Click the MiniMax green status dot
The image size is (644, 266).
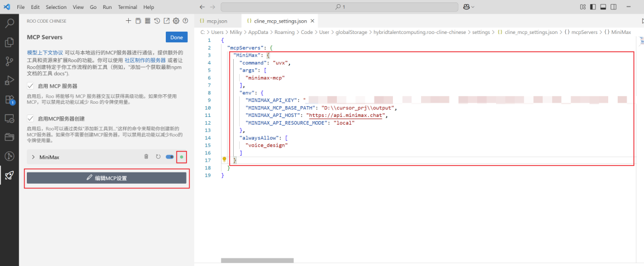pyautogui.click(x=181, y=157)
